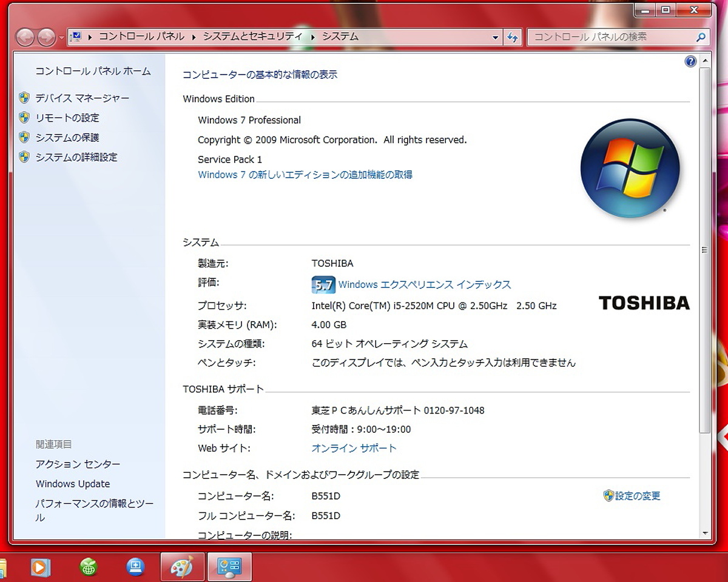Viewport: 728px width, 582px height.
Task: Click the Control Panel taskbar button
Action: point(229,567)
